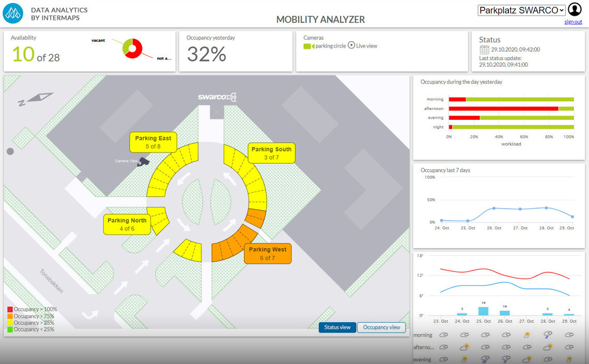Click the red Occupancy = 100% legend swatch

pyautogui.click(x=10, y=310)
